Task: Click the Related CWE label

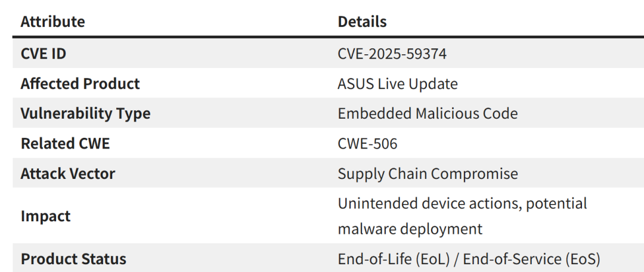Action: click(x=65, y=144)
